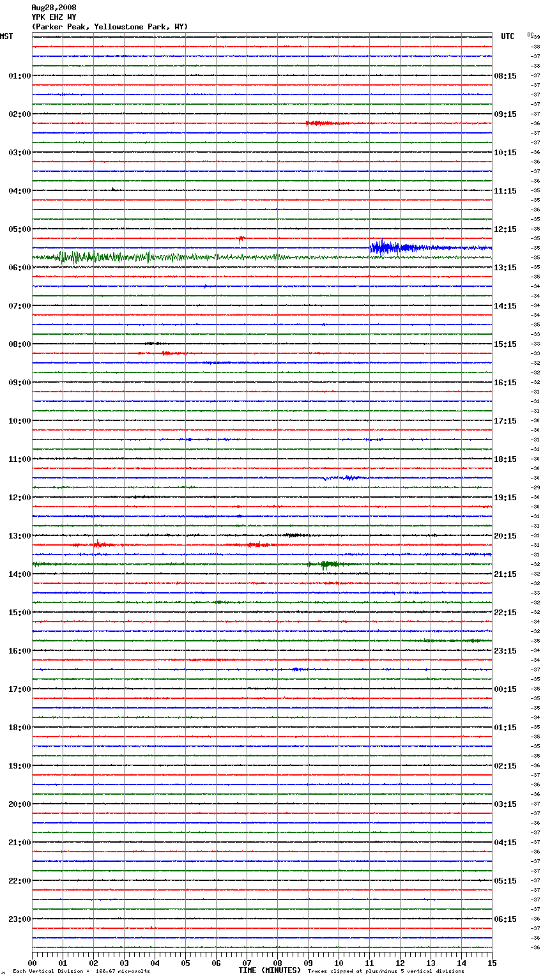The width and height of the screenshot is (543, 980).
Task: Click the 14:15 UTC time label
Action: tap(505, 306)
